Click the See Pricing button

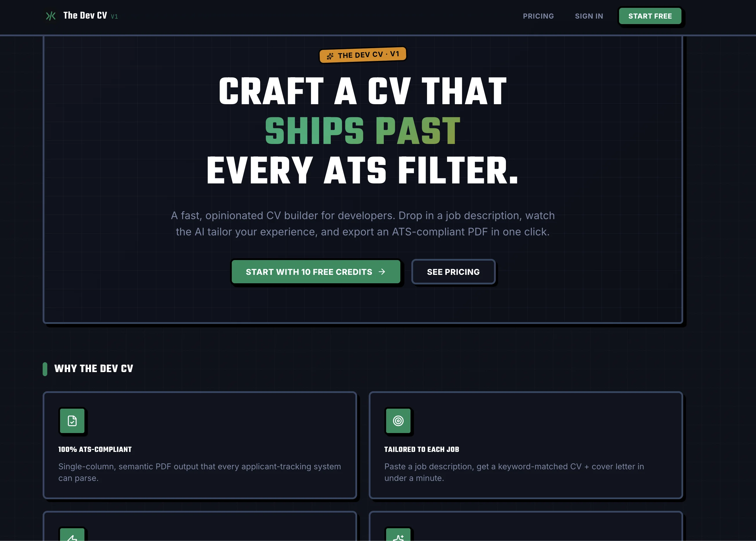pyautogui.click(x=453, y=272)
